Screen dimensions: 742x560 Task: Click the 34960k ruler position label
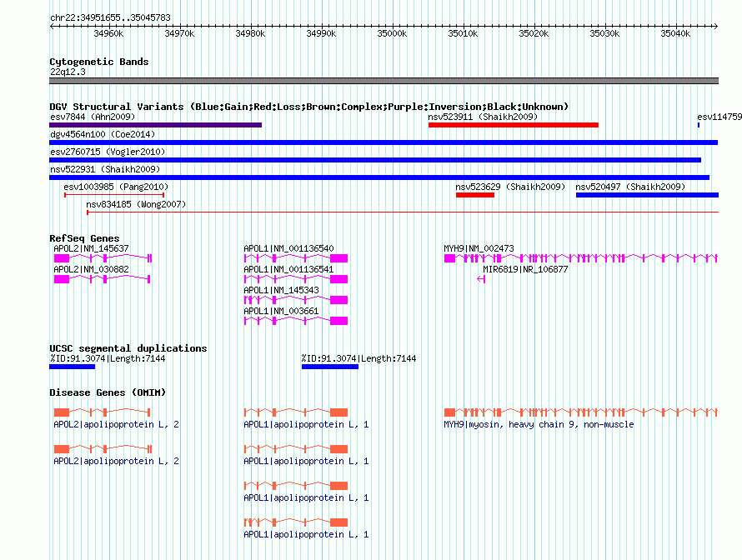click(108, 33)
